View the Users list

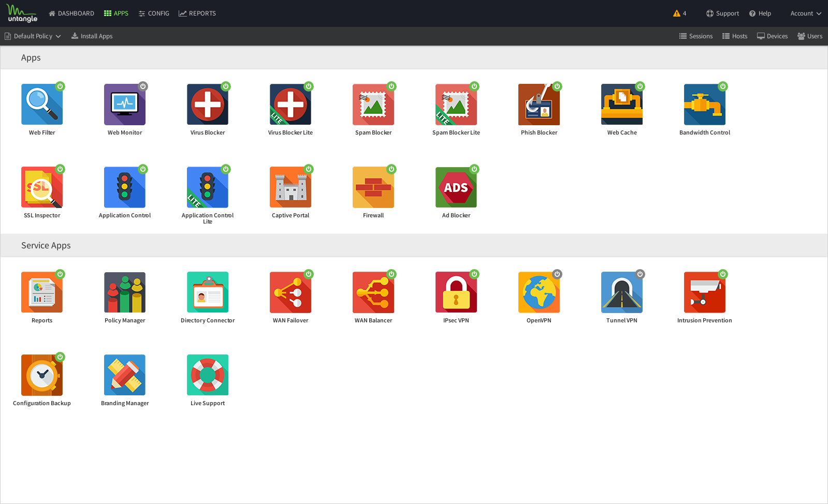810,36
